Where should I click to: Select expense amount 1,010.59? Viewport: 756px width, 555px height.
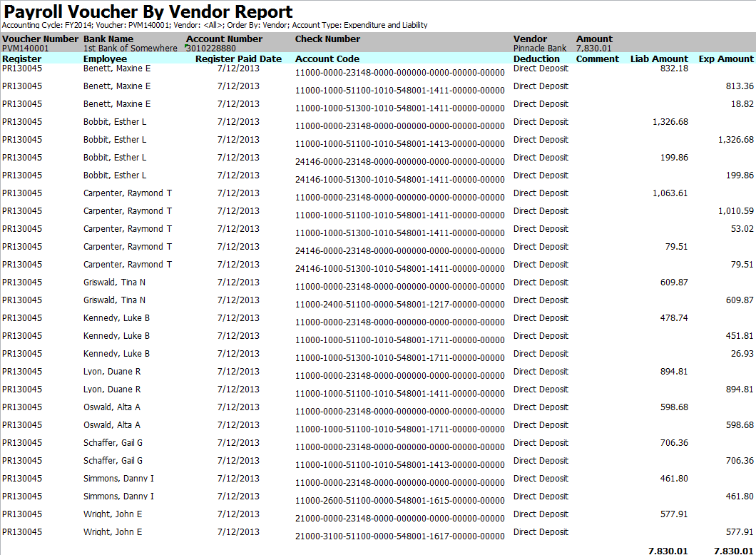pos(736,210)
